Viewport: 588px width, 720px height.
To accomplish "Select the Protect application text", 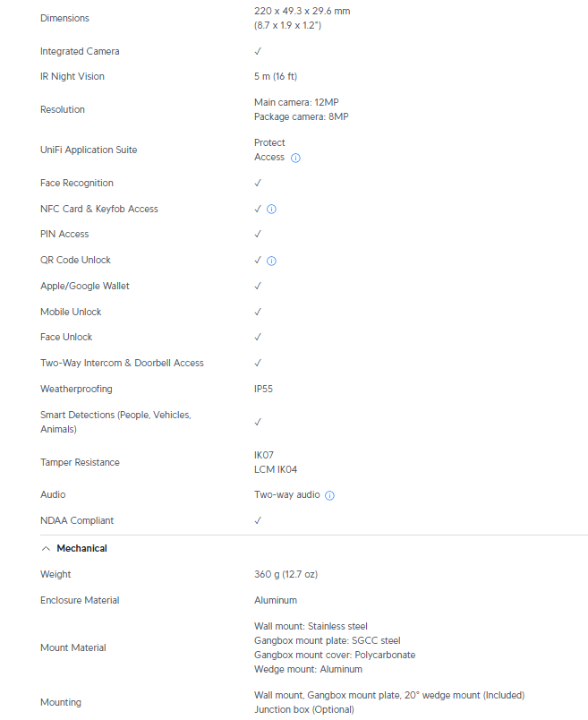I will pos(269,142).
